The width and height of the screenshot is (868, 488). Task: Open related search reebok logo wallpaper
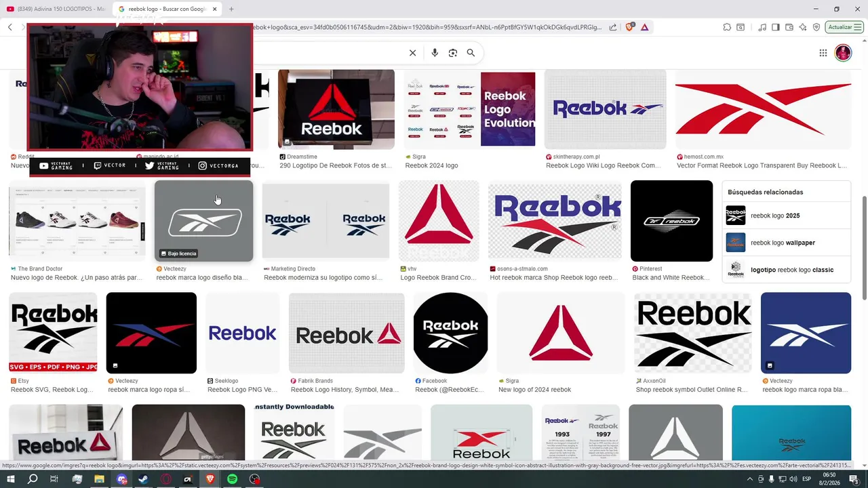click(787, 243)
